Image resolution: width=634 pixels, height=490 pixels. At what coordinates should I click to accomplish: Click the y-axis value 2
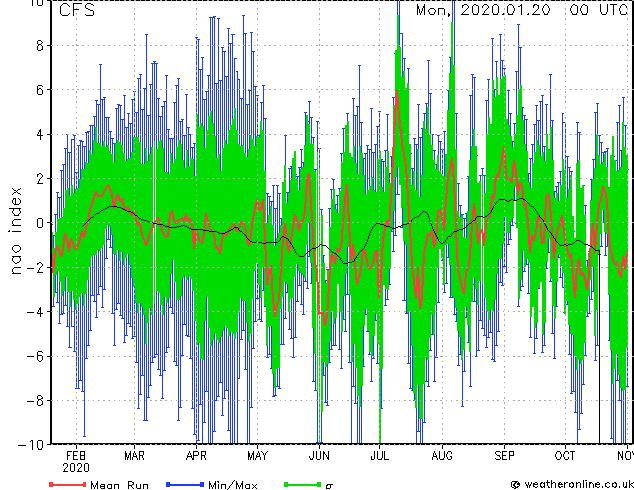click(x=40, y=179)
